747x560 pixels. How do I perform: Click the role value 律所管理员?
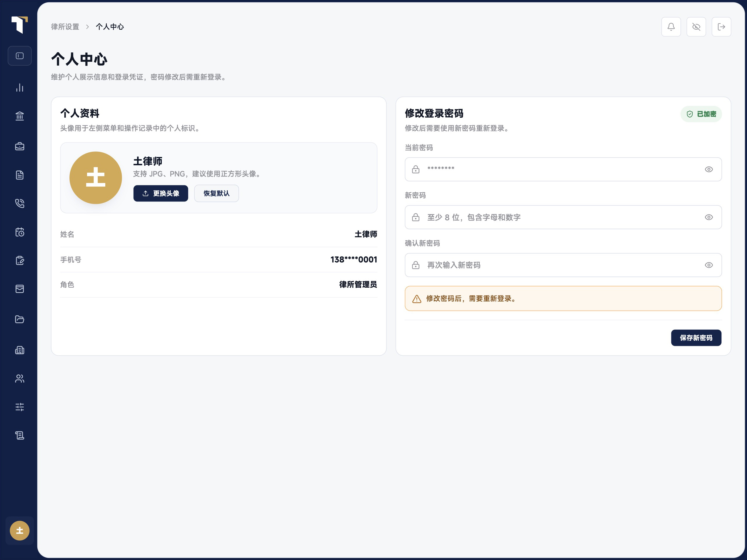click(x=358, y=284)
